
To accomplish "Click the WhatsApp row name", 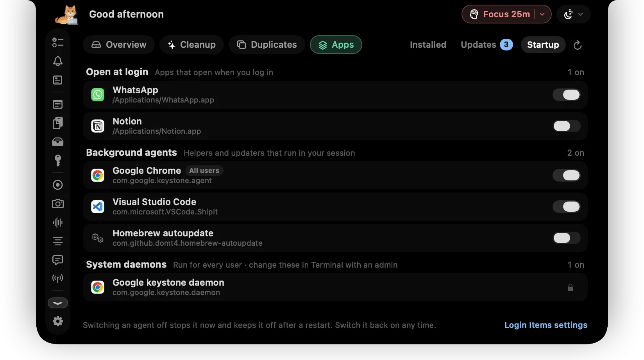I will coord(136,90).
